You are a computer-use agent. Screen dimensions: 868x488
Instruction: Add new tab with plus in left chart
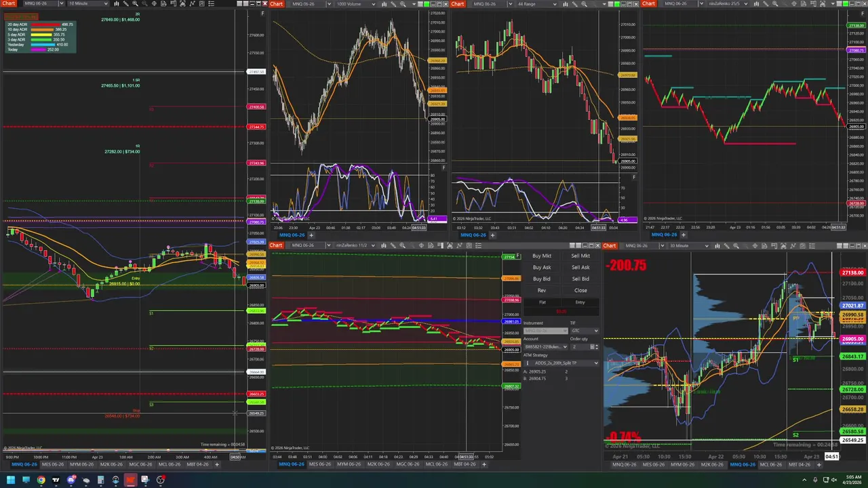[216, 464]
